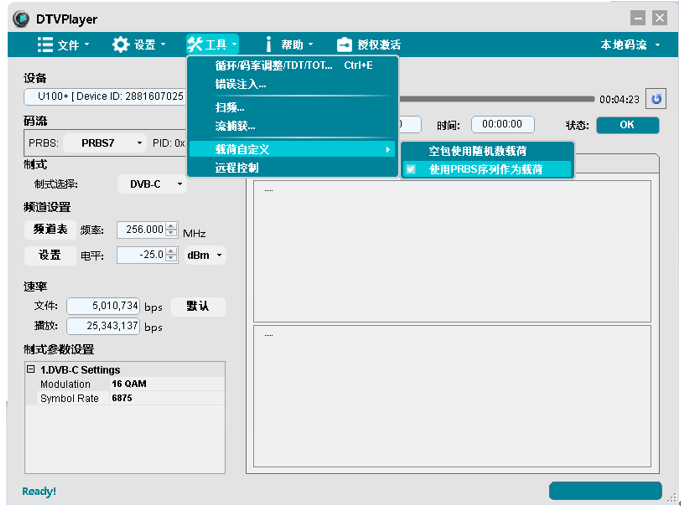Screen dimensions: 681x510
Task: Choose the 错误注入... menu entry
Action: (x=292, y=84)
